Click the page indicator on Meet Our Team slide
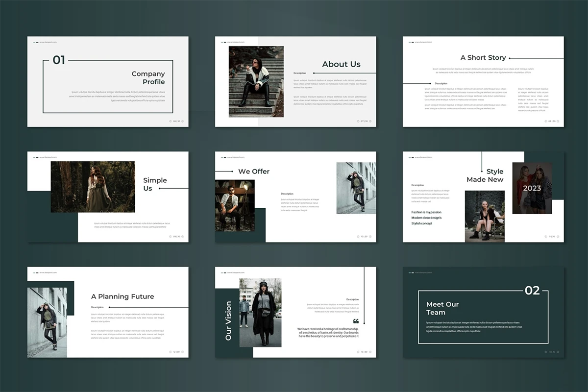Screen dimensions: 588x392 click(551, 352)
